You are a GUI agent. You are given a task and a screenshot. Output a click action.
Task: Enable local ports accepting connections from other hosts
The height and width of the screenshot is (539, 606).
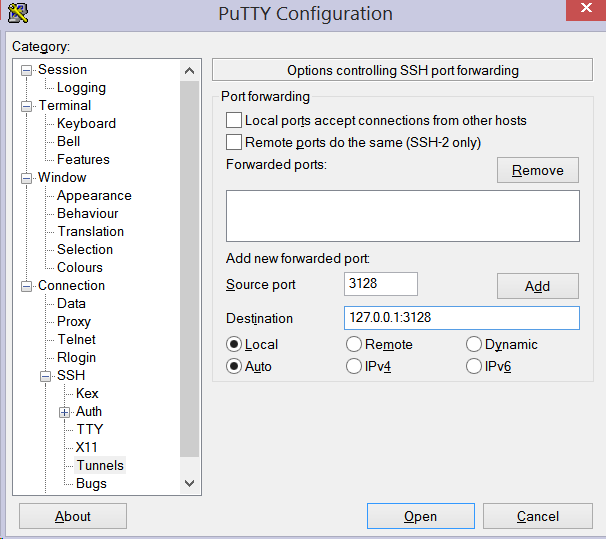click(234, 120)
